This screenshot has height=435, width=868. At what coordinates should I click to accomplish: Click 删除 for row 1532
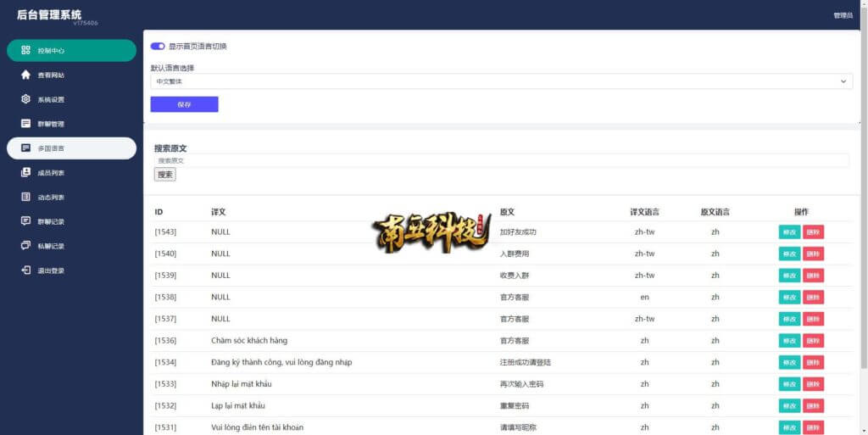pos(813,405)
